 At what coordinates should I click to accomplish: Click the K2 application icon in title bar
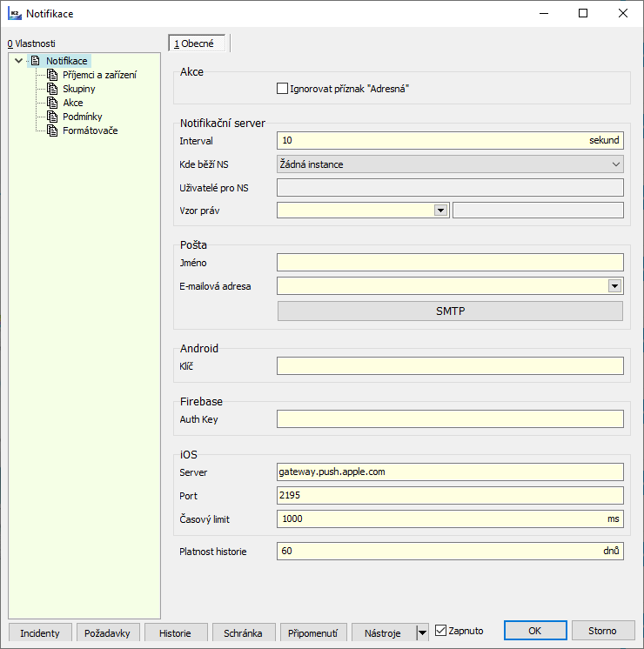point(14,14)
